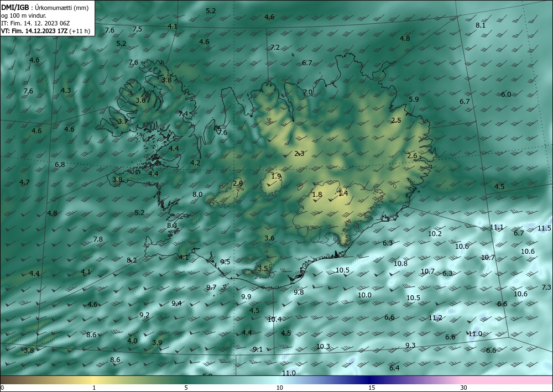Click the 10.2 value on the map

click(435, 234)
